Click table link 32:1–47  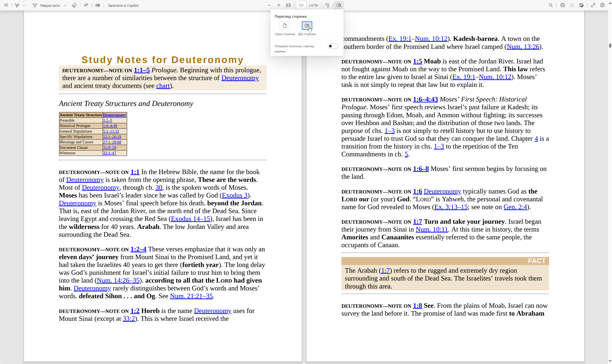click(109, 153)
